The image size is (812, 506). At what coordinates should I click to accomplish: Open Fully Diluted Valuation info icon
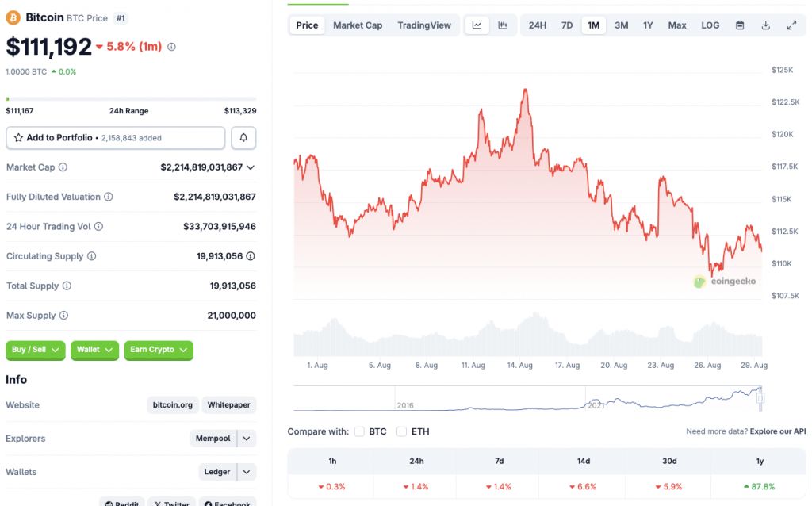108,197
